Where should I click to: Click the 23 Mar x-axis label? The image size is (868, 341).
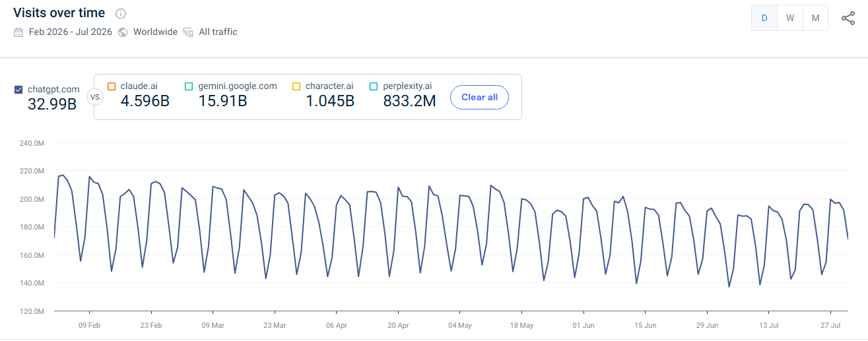pyautogui.click(x=275, y=325)
